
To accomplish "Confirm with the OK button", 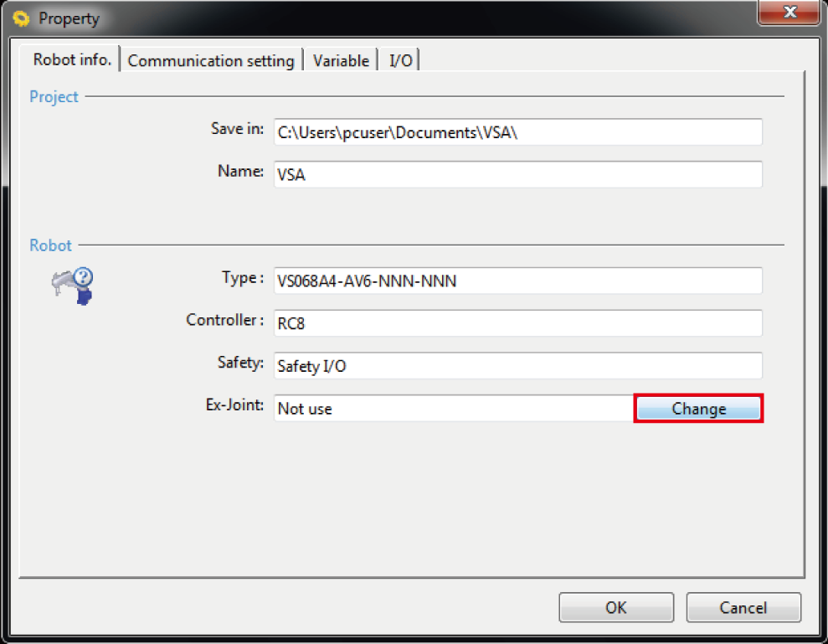I will tap(615, 608).
